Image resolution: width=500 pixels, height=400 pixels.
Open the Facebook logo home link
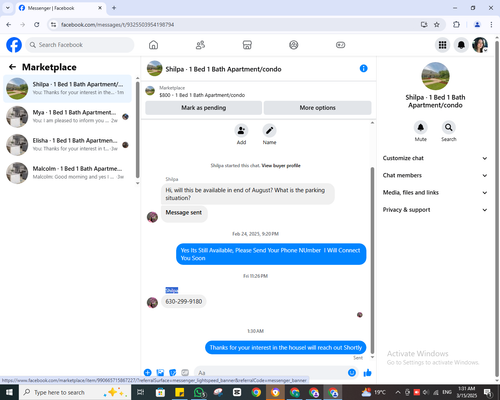click(x=14, y=45)
